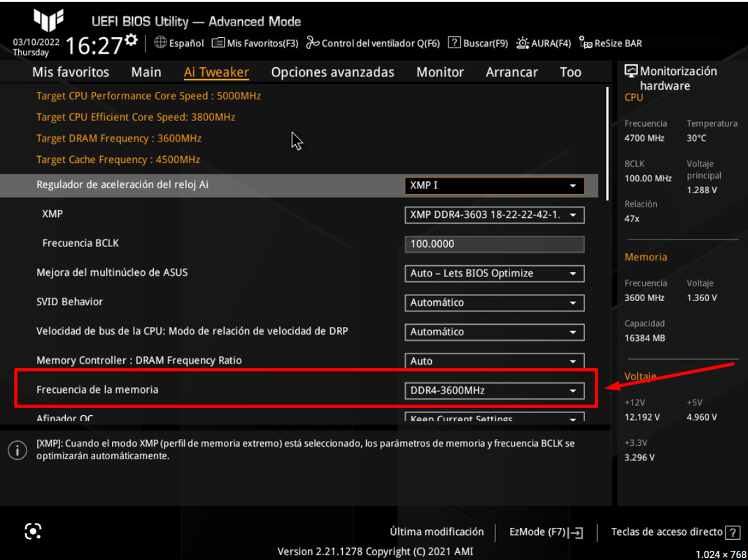The image size is (748, 560).
Task: Click the Español language button
Action: 179,43
